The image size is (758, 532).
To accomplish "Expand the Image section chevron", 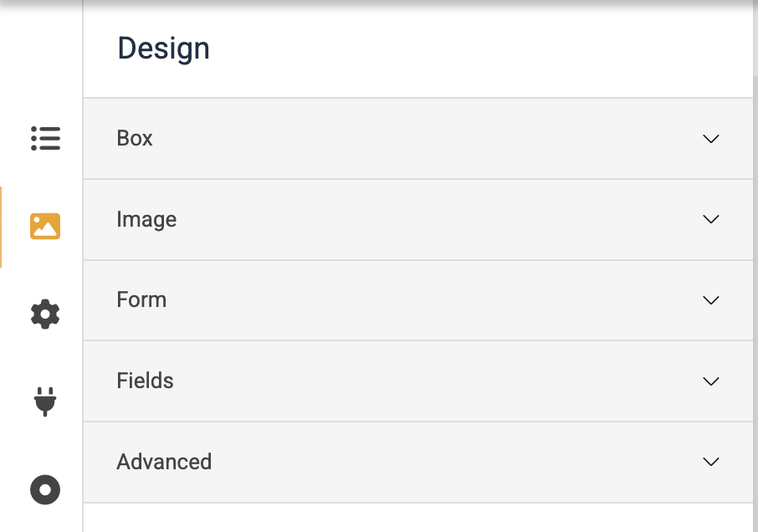I will point(711,219).
